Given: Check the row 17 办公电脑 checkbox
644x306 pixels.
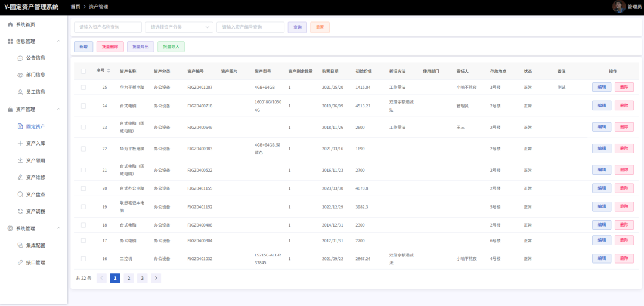Looking at the screenshot, I should click(83, 240).
